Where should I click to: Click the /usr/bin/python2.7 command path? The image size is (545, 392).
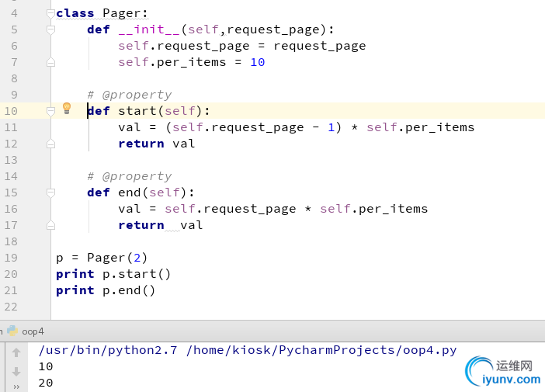click(x=108, y=350)
